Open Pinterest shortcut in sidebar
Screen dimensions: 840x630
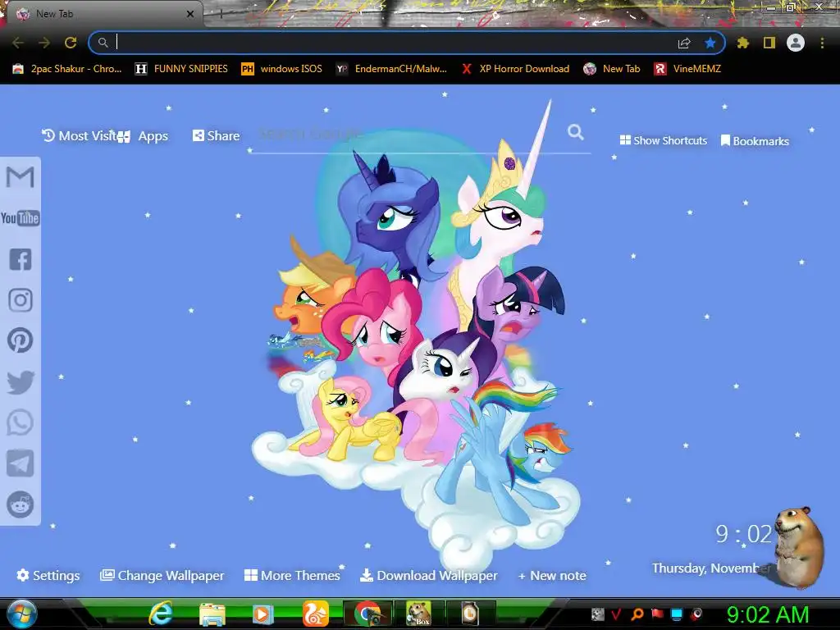click(x=21, y=340)
